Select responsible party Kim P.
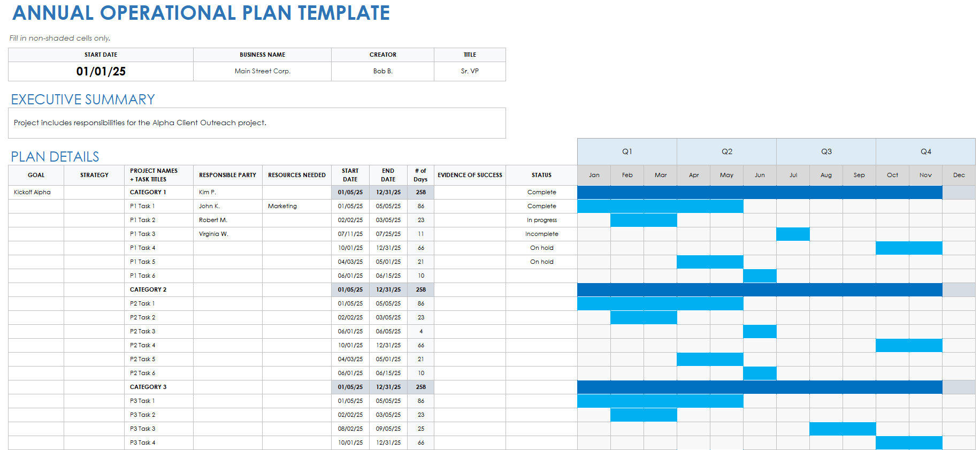Screen dimensions: 980x450 [227, 192]
